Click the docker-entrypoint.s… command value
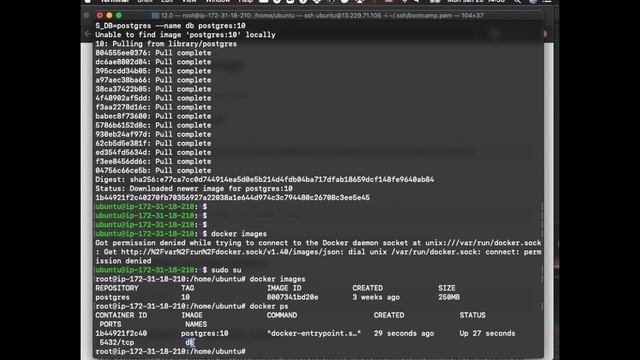The image size is (640, 360). (314, 333)
